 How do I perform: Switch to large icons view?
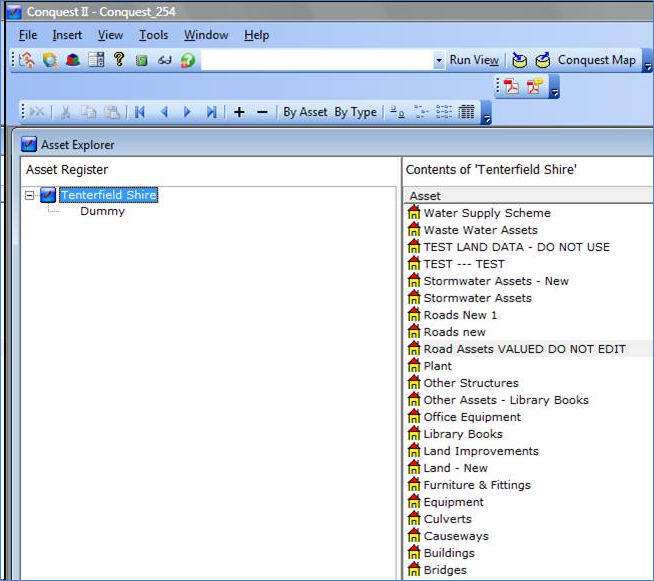(x=397, y=112)
